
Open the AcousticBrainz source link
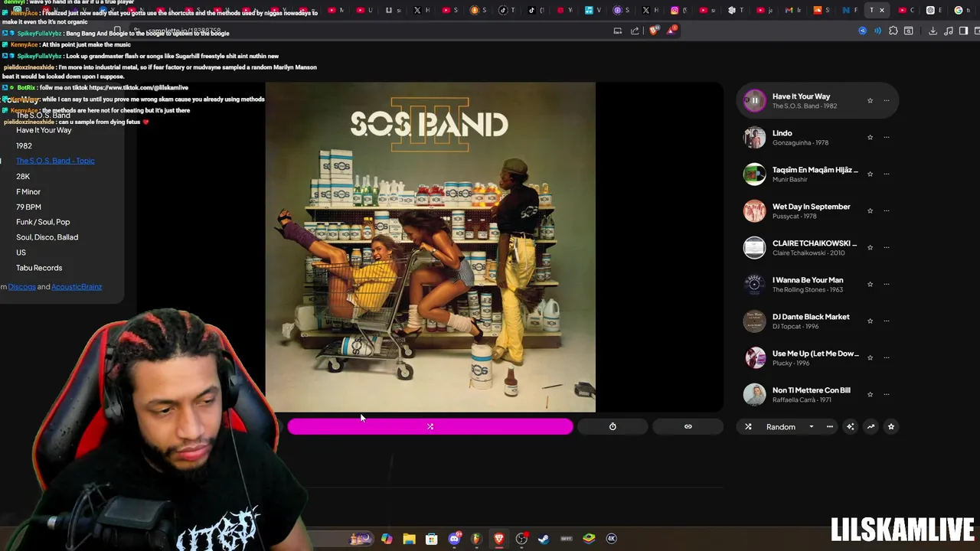77,287
